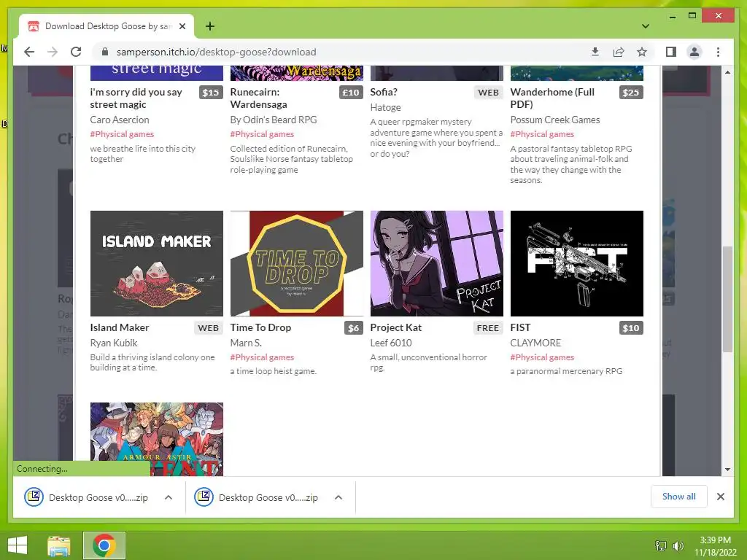Screen dimensions: 747x560
Task: Open Wanderhome (Full PDF) title link
Action: coord(552,98)
